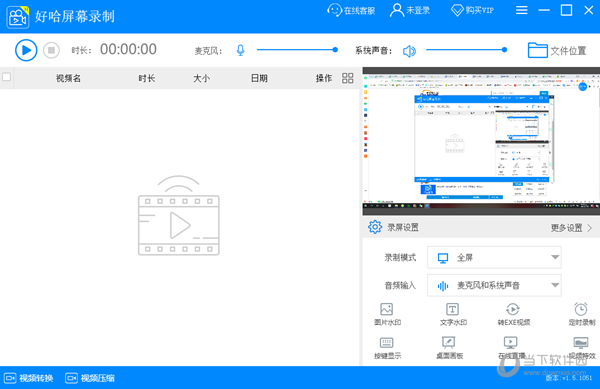Click the 操作 column header

point(324,78)
